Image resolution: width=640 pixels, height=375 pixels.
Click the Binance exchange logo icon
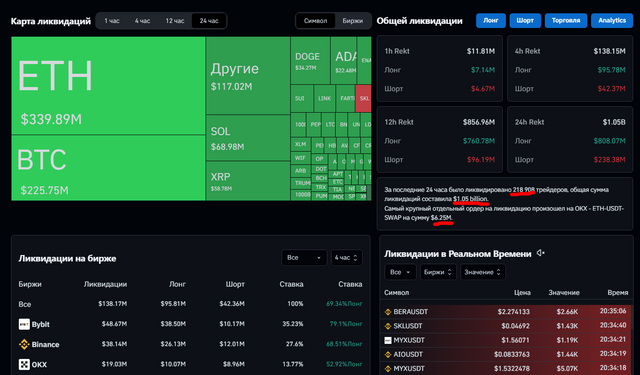(x=24, y=344)
